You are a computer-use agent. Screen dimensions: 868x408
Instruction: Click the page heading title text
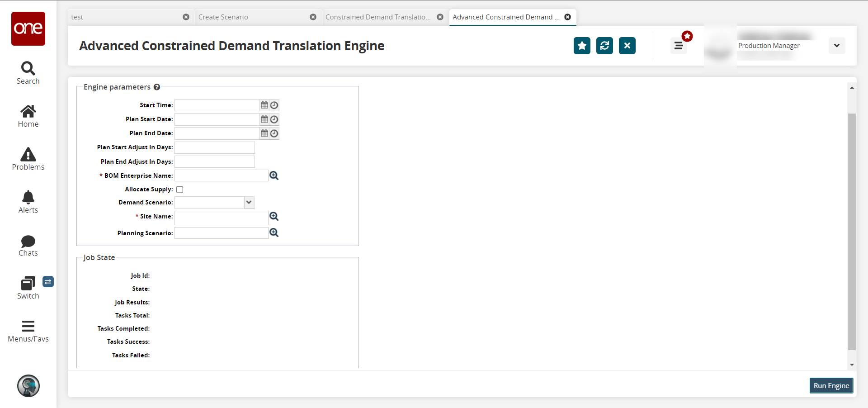232,46
